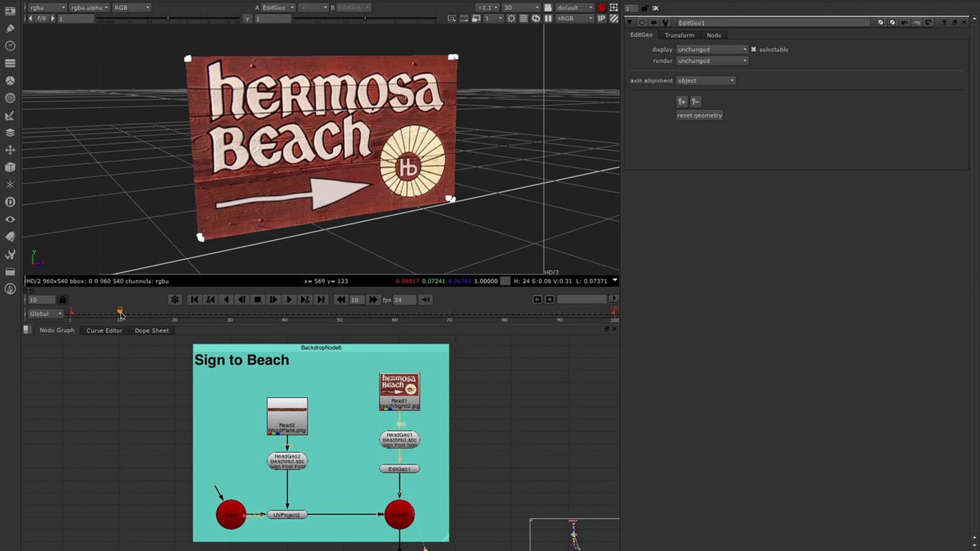
Task: Click the reset geometry button
Action: tap(699, 116)
